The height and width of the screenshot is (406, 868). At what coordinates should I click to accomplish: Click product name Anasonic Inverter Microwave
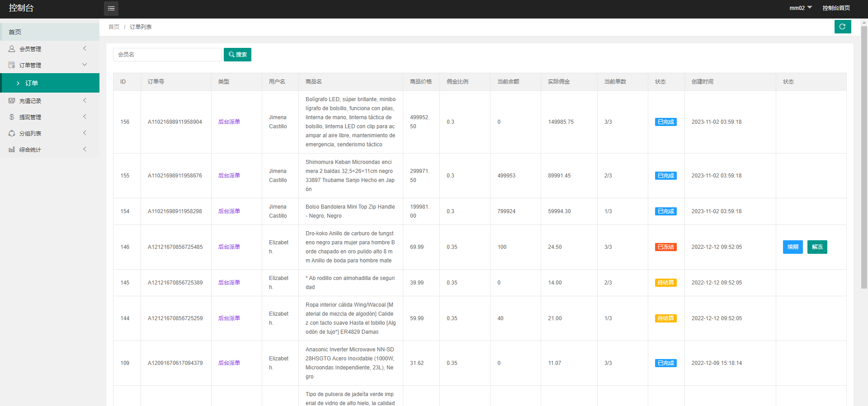click(x=350, y=363)
